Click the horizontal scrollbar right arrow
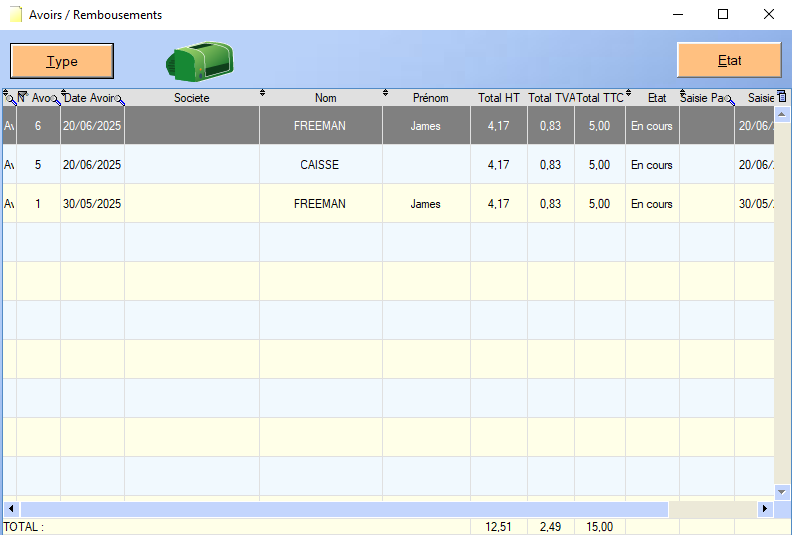Viewport: 792px width, 535px height. pyautogui.click(x=766, y=509)
